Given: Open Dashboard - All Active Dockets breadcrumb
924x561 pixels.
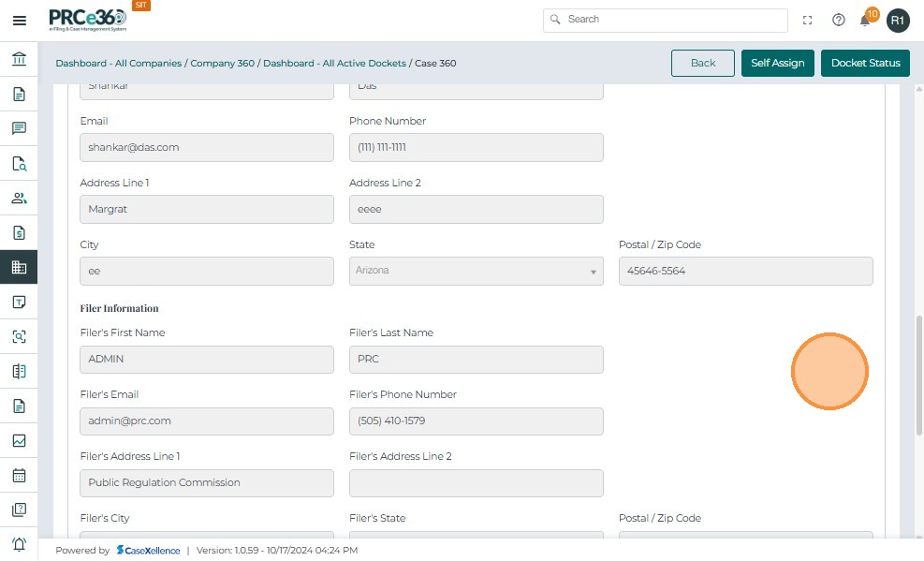Looking at the screenshot, I should pyautogui.click(x=334, y=64).
